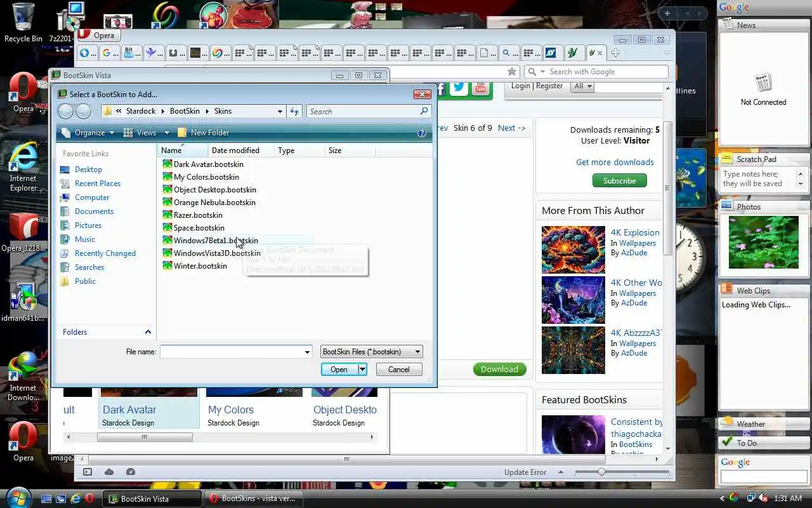Click the webpage vertical scrollbar
This screenshot has height=508, width=812.
667,187
